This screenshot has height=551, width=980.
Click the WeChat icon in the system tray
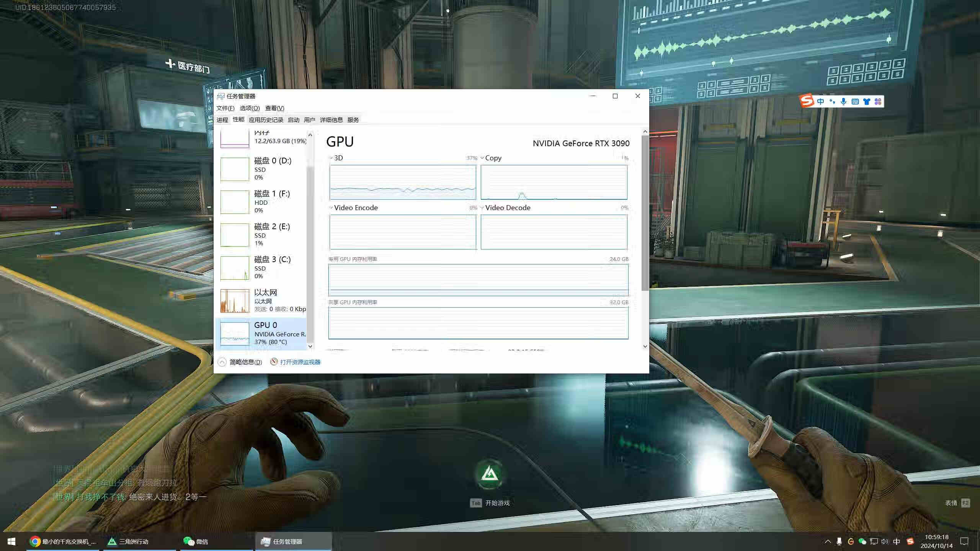[862, 541]
